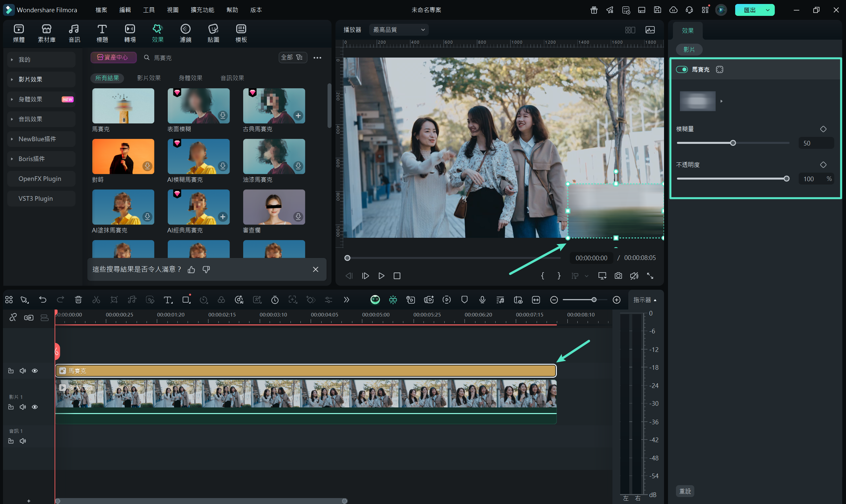Screen dimensions: 846x504
Task: Select the 濾鏡 filters tab icon
Action: [185, 33]
